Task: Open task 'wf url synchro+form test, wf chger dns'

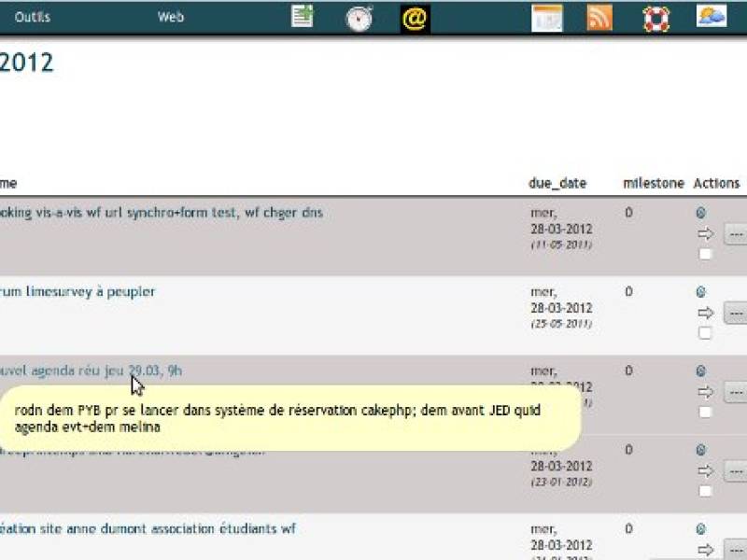Action: 161,213
